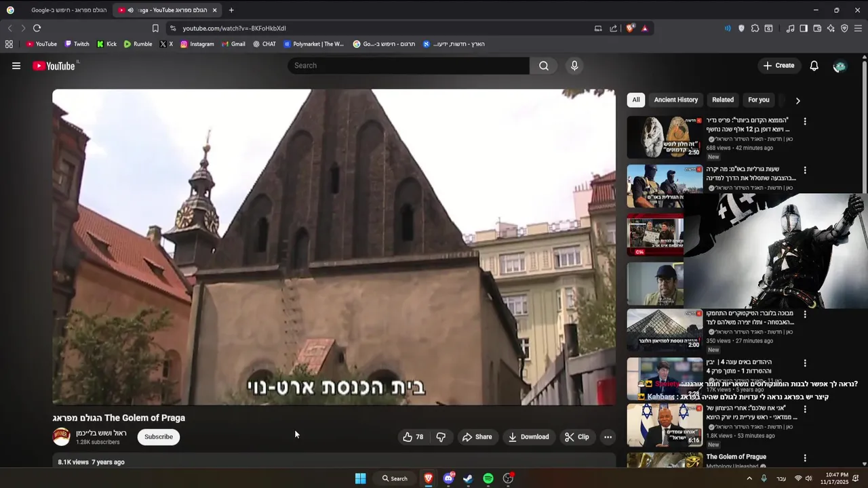This screenshot has height=488, width=868.
Task: Open Brave wallet icon
Action: click(817, 28)
